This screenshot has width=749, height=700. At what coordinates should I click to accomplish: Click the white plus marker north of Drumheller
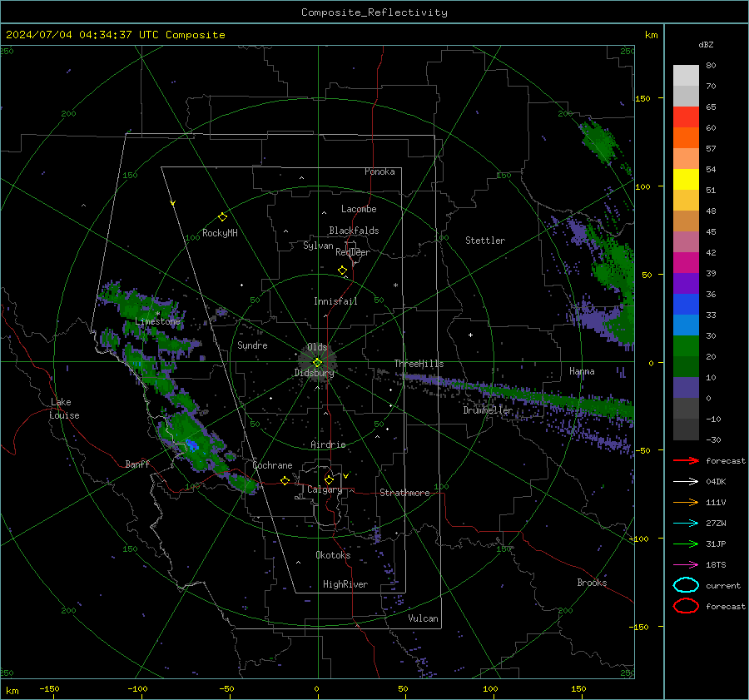(x=470, y=335)
